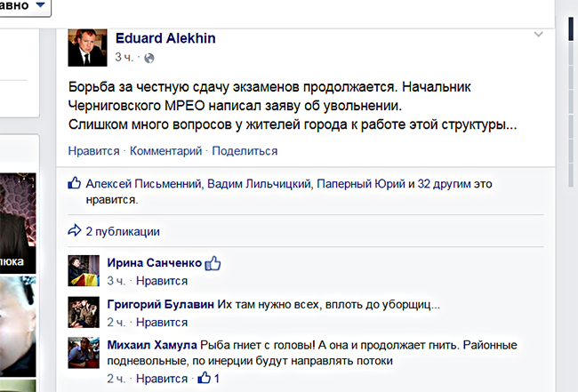Click the share arrow icon by 2 публикации
The height and width of the screenshot is (392, 578).
pyautogui.click(x=75, y=231)
